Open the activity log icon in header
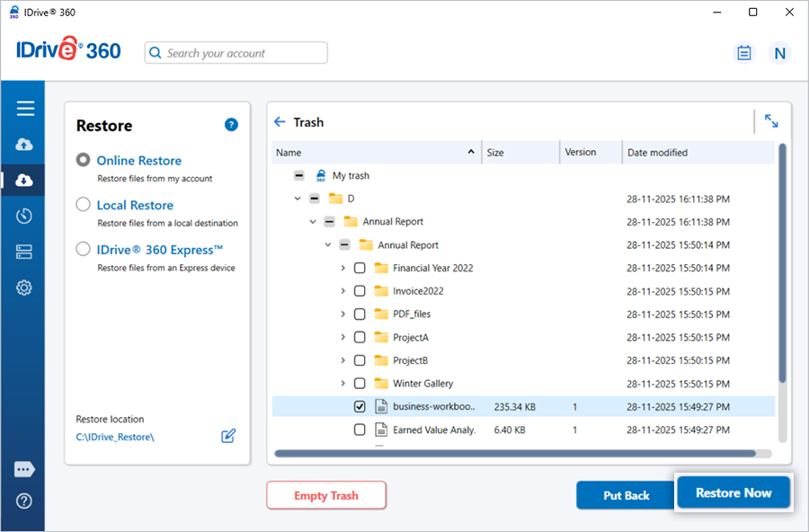This screenshot has height=532, width=809. click(743, 53)
